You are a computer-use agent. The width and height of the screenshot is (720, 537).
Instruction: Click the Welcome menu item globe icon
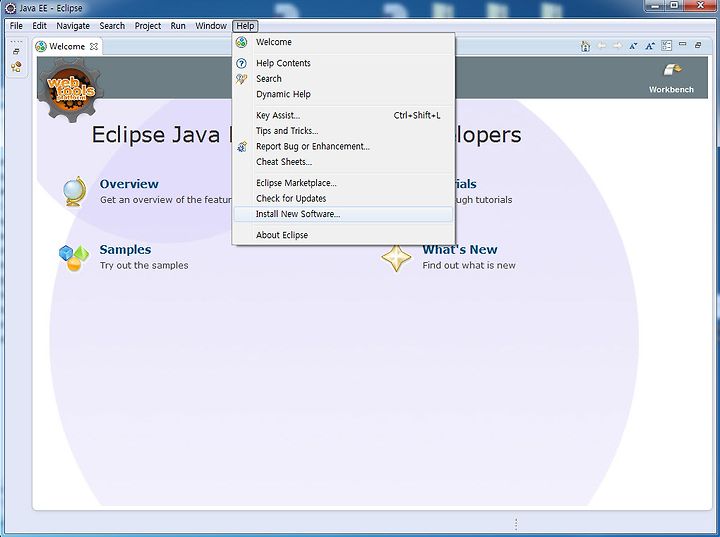[242, 42]
